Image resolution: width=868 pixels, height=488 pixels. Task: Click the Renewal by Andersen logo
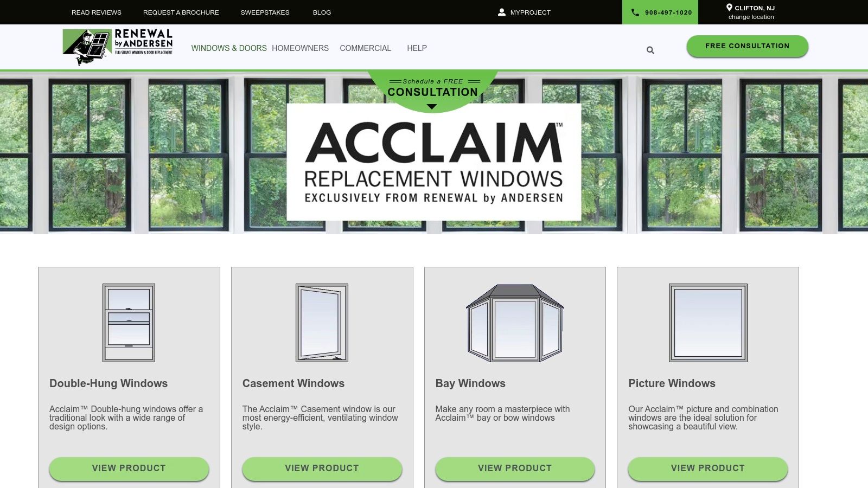118,47
